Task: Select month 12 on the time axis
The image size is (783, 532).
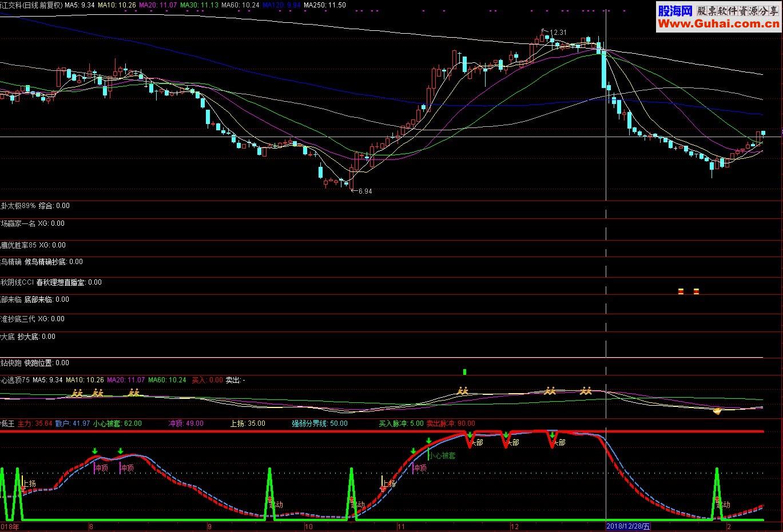Action: pos(515,527)
